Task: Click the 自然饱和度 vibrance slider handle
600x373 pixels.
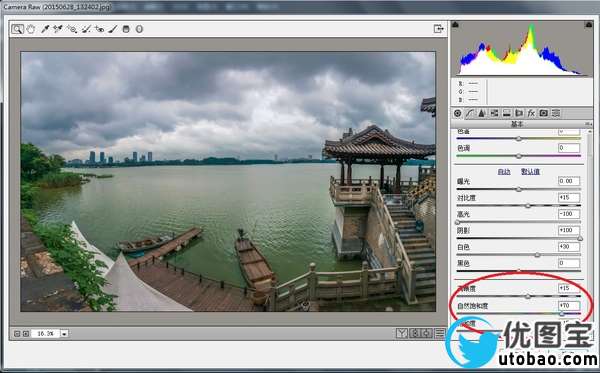Action: click(562, 314)
